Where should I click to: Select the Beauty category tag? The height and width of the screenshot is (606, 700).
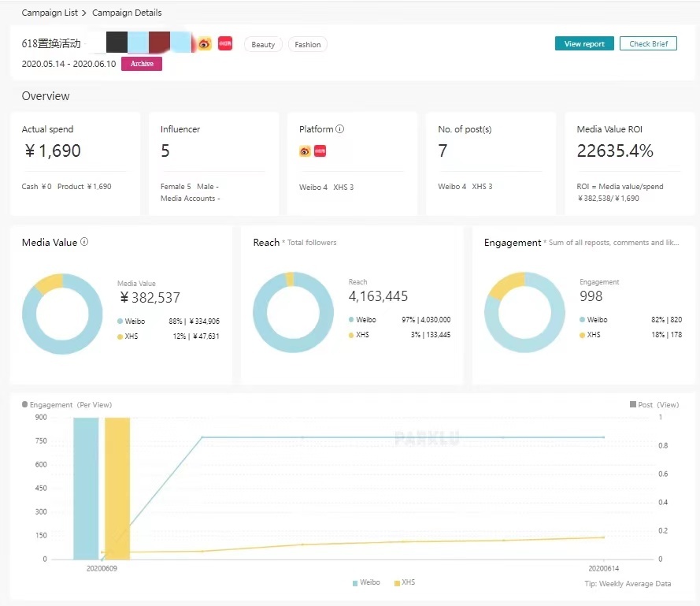(263, 45)
